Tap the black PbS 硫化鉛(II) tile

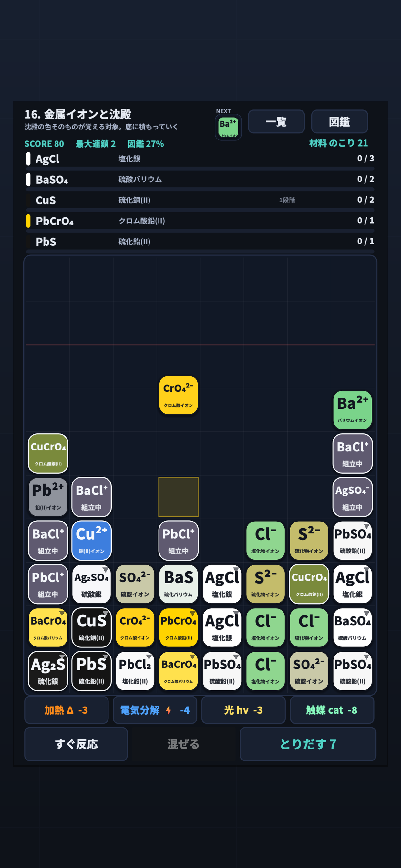[x=91, y=671]
